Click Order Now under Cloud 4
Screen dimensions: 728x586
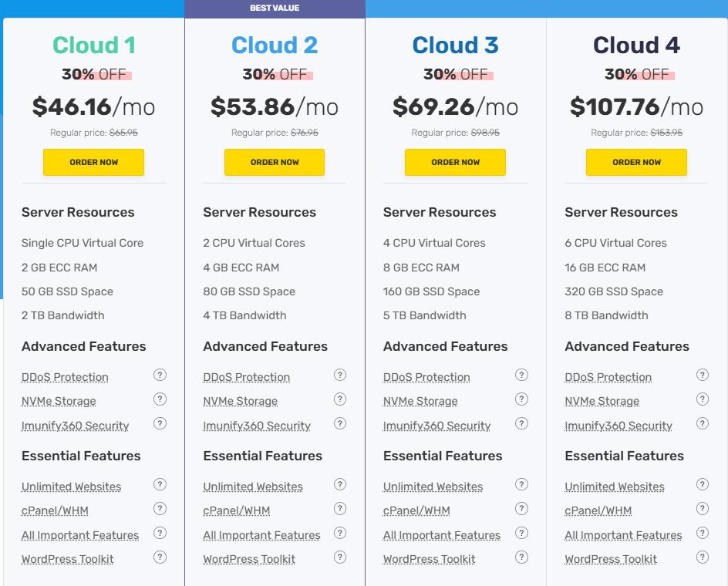point(636,163)
